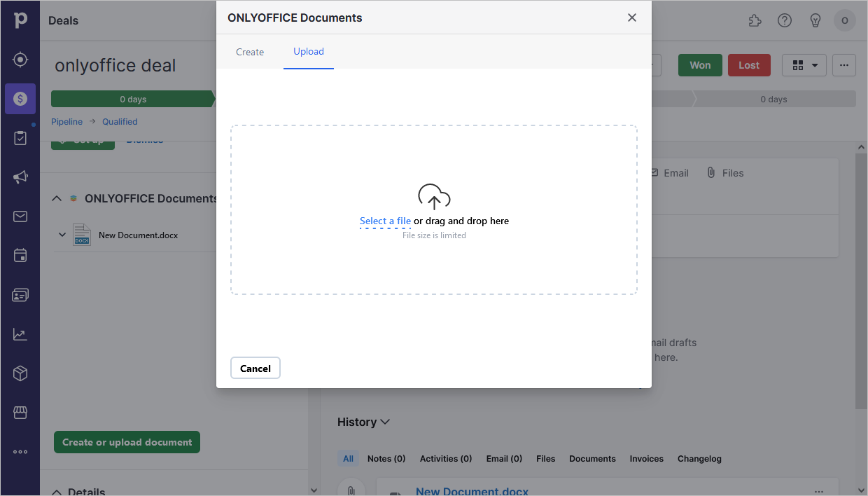Open Campaigns from the sidebar megaphone icon

20,177
